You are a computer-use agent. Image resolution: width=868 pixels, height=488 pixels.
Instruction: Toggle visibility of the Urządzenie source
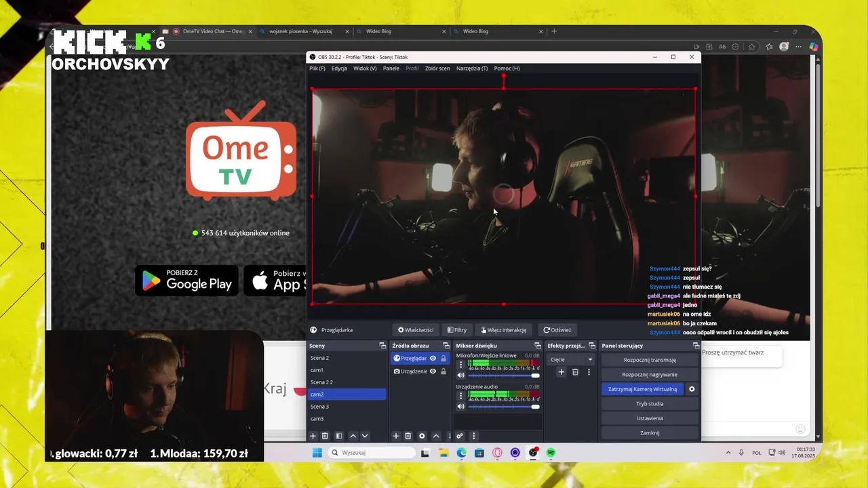pyautogui.click(x=433, y=371)
